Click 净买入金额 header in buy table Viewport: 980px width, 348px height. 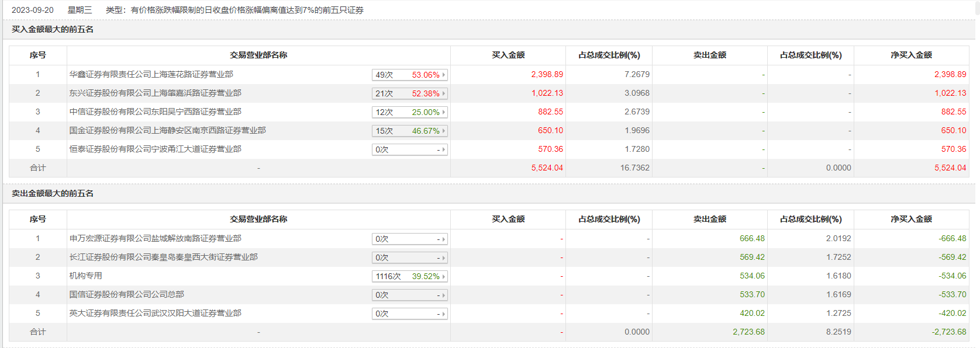[x=911, y=55]
